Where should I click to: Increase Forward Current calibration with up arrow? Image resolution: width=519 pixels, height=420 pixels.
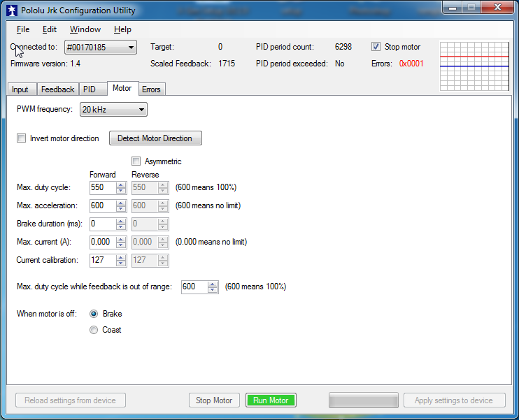pyautogui.click(x=121, y=258)
